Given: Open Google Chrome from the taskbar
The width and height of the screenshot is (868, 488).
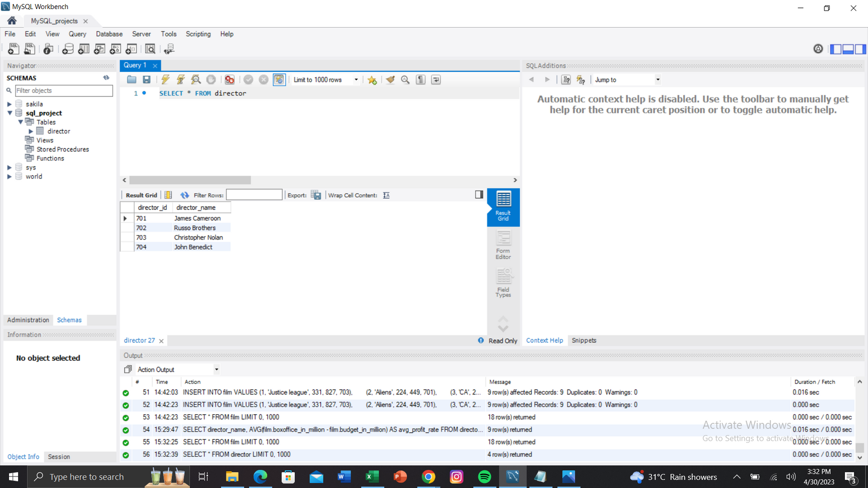Looking at the screenshot, I should point(428,476).
